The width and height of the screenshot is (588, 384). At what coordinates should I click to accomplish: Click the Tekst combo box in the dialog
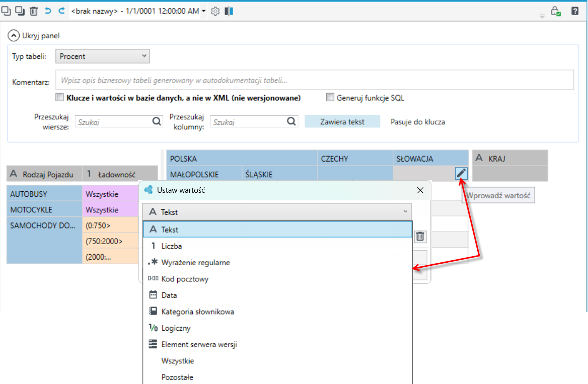pyautogui.click(x=277, y=212)
